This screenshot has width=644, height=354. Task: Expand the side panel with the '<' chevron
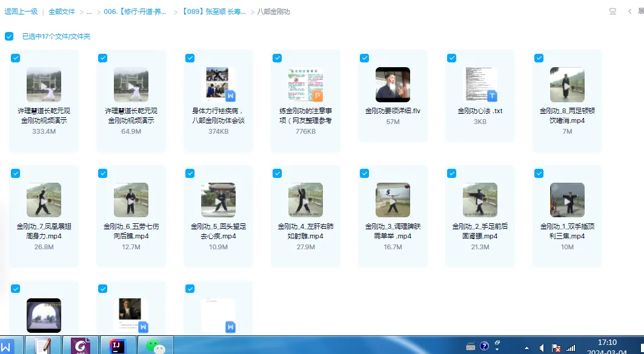tap(629, 11)
